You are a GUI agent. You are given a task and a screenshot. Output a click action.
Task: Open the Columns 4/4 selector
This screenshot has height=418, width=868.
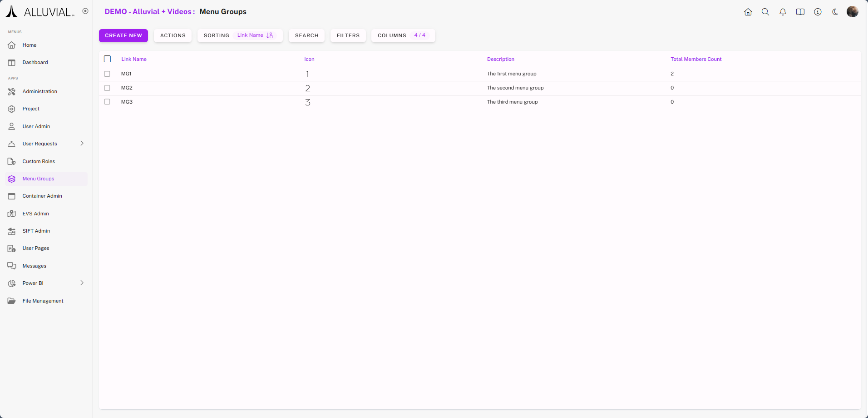point(403,35)
